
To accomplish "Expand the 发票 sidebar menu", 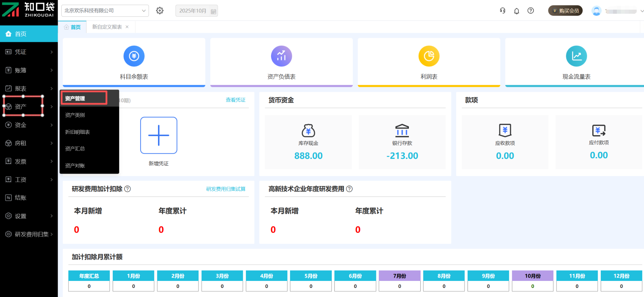I will point(29,162).
